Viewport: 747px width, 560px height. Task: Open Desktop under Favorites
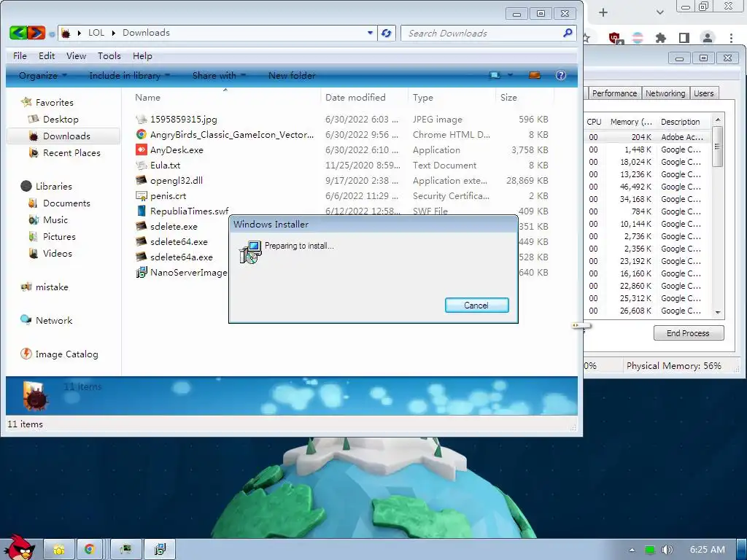[61, 119]
